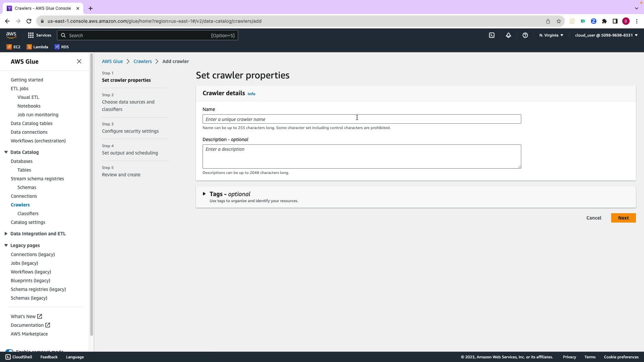Click the Cancel button

(594, 218)
